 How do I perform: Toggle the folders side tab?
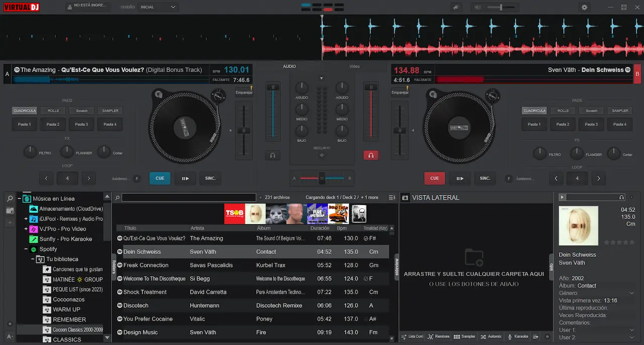pos(114,266)
